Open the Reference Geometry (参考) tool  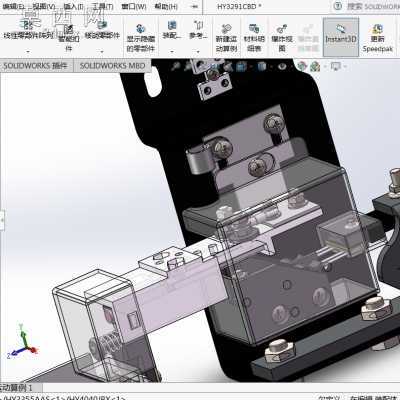tap(198, 29)
